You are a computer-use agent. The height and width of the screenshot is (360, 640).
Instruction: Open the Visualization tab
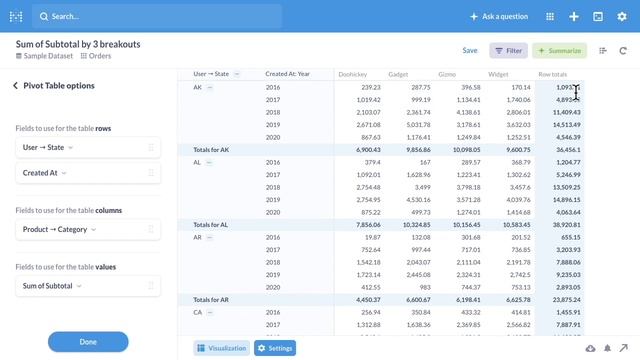click(222, 348)
